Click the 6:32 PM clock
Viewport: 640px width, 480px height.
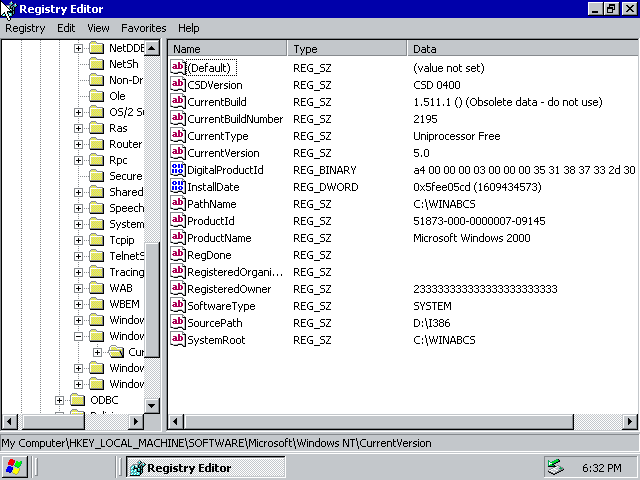(602, 468)
